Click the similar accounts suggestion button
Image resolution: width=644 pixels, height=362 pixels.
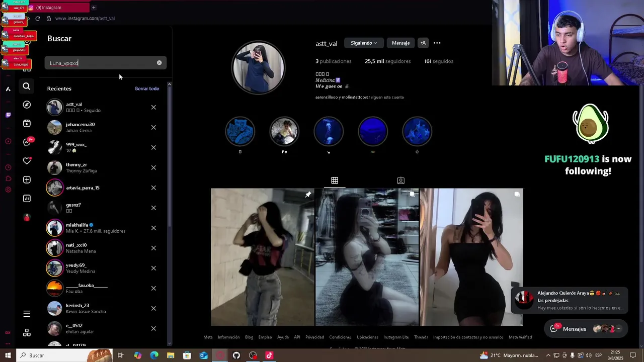click(423, 43)
